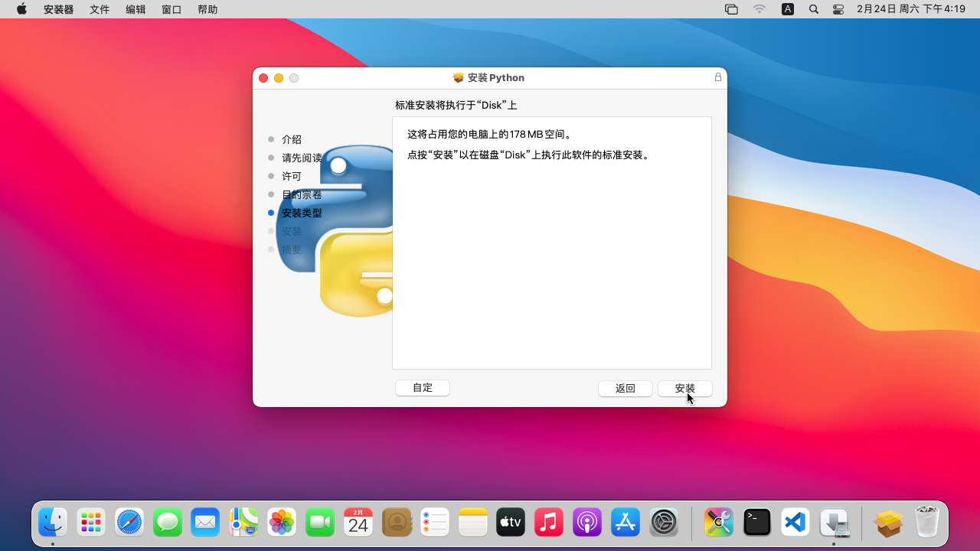
Task: Open Notes app in the Dock
Action: 473,523
